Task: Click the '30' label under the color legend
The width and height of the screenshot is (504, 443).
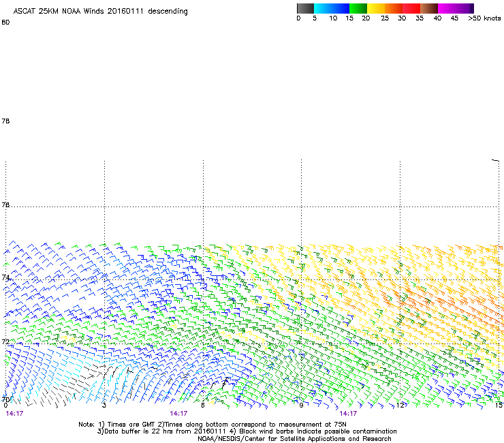Action: (x=402, y=18)
